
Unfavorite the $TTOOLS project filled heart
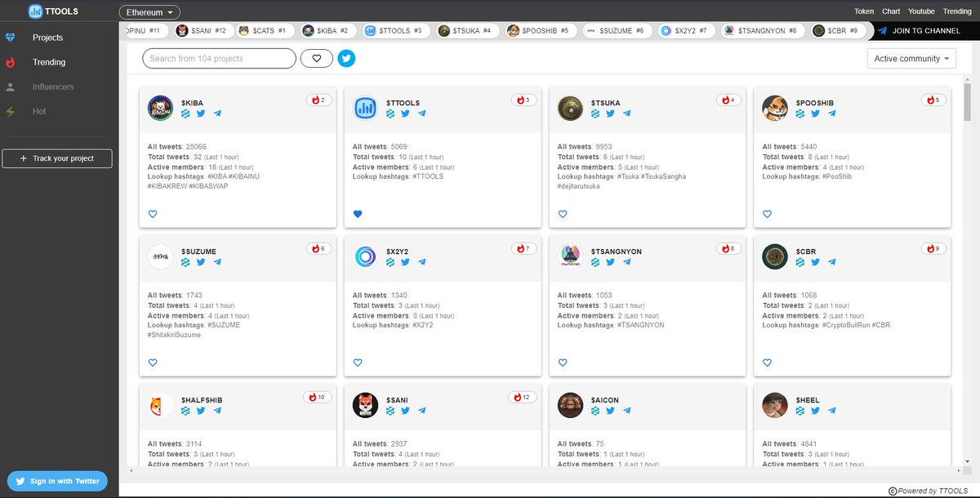coord(357,215)
